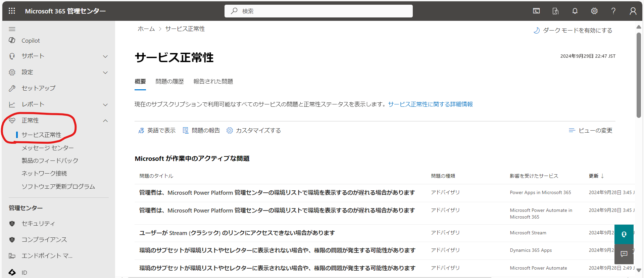Click scrollbar down arrow at bottom right
644x278 pixels.
(639, 270)
